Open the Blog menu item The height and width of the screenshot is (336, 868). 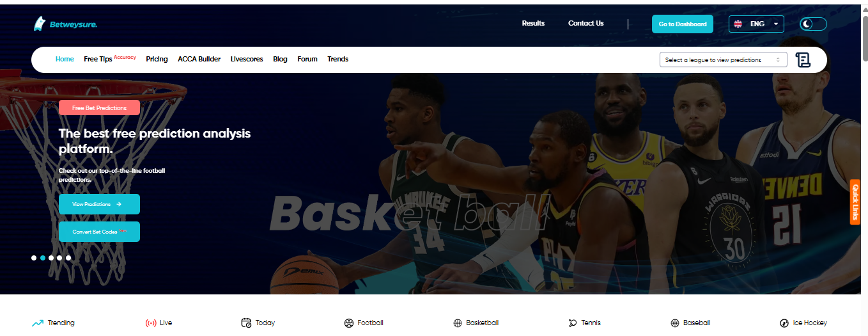tap(280, 59)
